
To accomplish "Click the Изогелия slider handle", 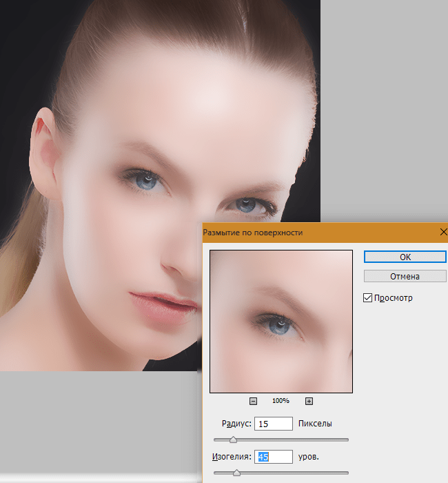I will [236, 473].
